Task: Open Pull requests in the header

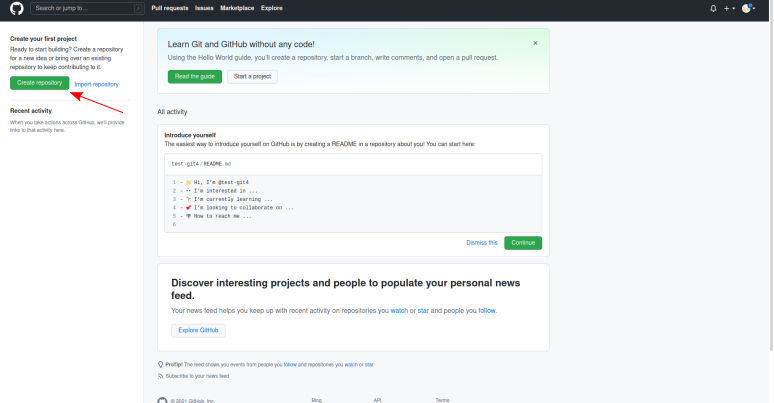Action: point(170,8)
